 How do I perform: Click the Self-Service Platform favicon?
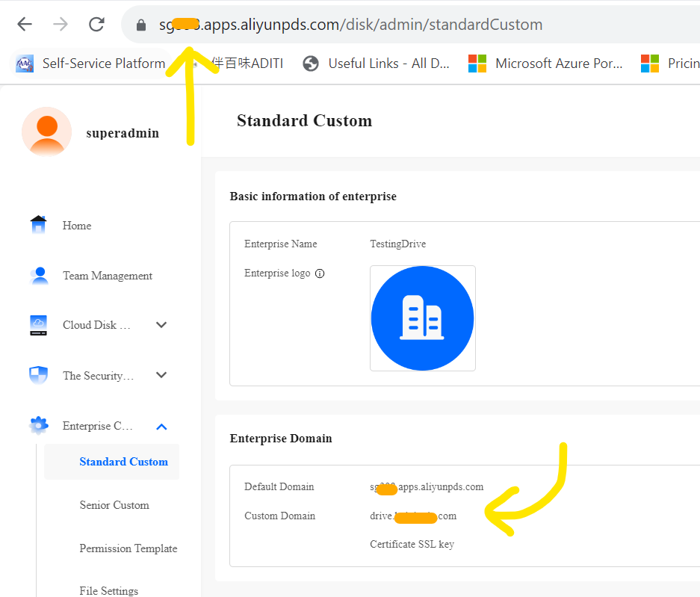pos(25,64)
